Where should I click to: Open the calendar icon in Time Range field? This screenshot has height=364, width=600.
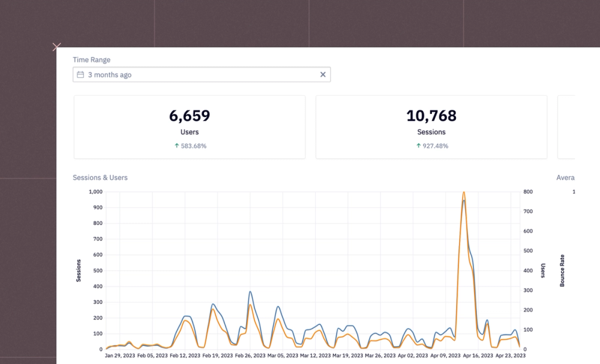(81, 74)
